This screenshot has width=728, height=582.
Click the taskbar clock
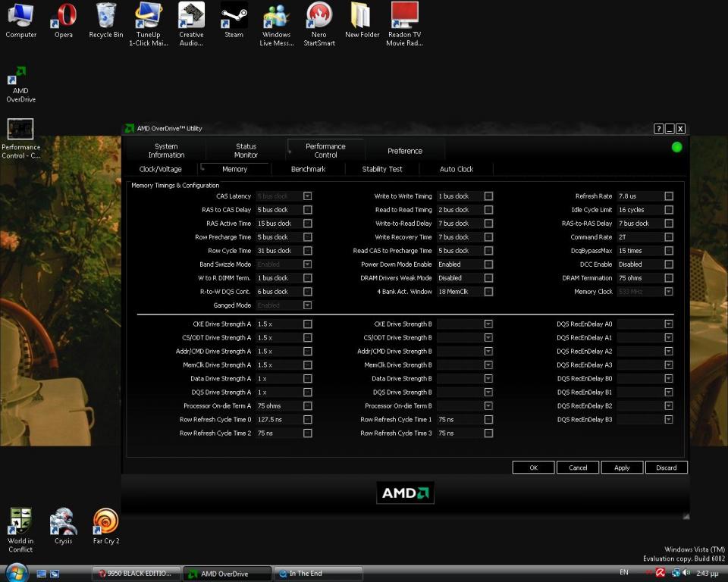coord(707,573)
